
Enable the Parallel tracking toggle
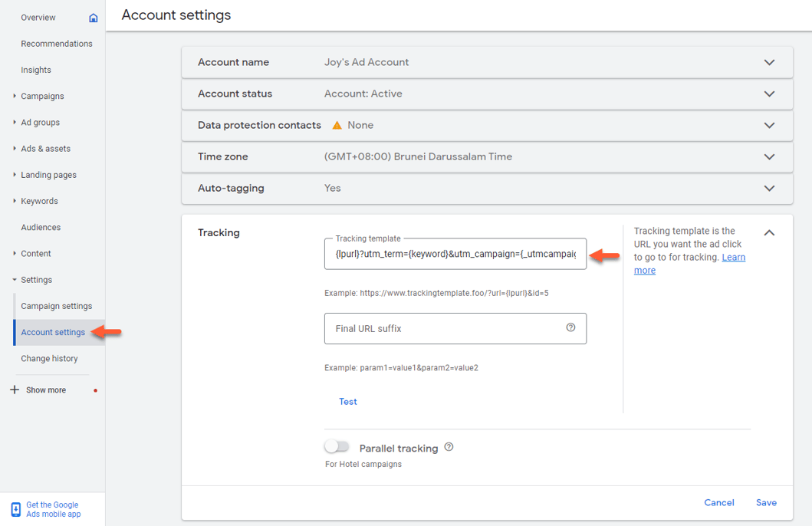pyautogui.click(x=337, y=445)
